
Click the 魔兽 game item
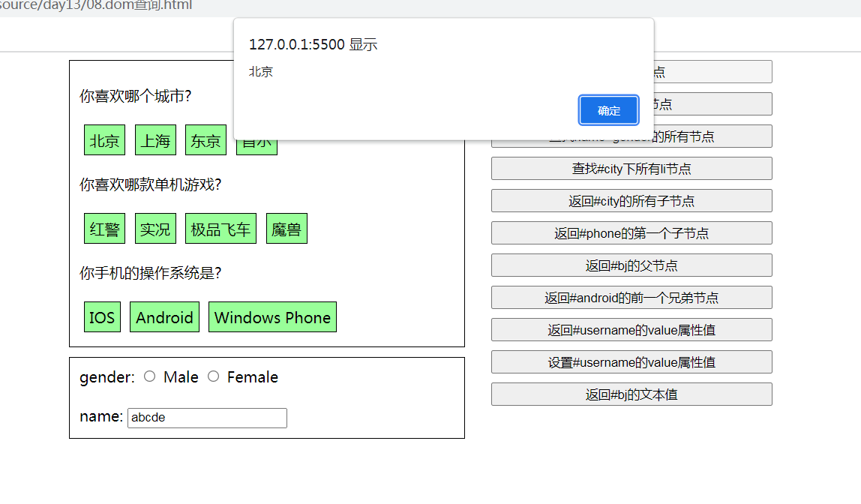coord(286,228)
